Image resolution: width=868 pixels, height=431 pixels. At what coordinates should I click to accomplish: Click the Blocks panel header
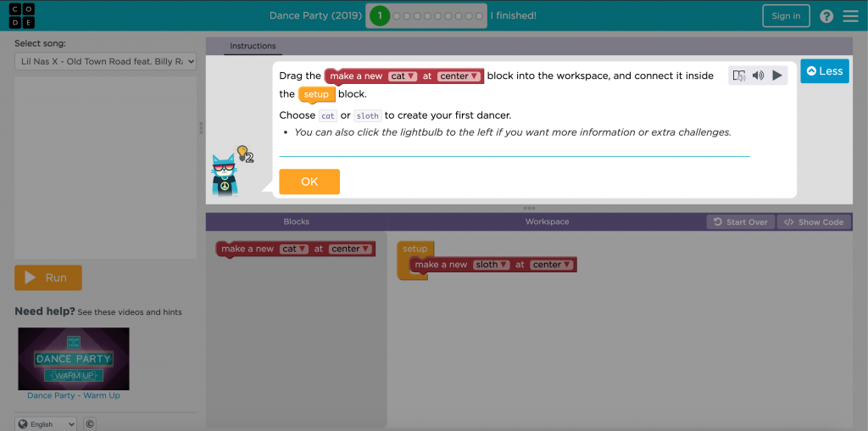(296, 221)
